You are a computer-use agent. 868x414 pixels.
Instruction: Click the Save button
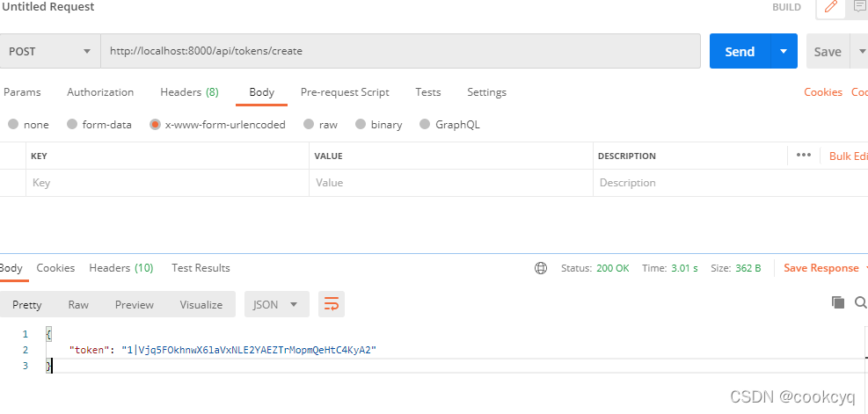[x=828, y=52]
